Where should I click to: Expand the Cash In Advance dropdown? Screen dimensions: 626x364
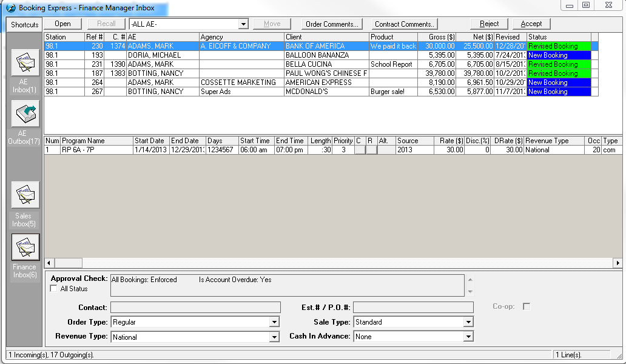[467, 337]
